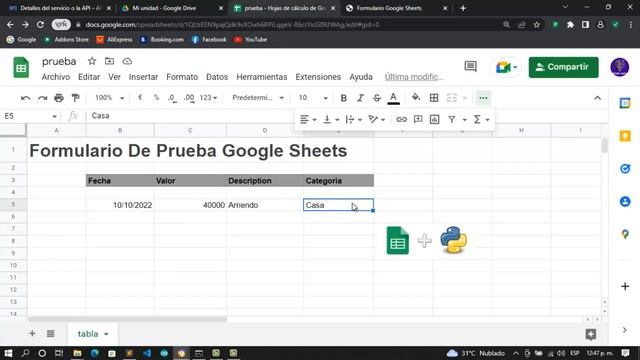The width and height of the screenshot is (640, 360).
Task: Open Google Meet call button
Action: click(506, 67)
